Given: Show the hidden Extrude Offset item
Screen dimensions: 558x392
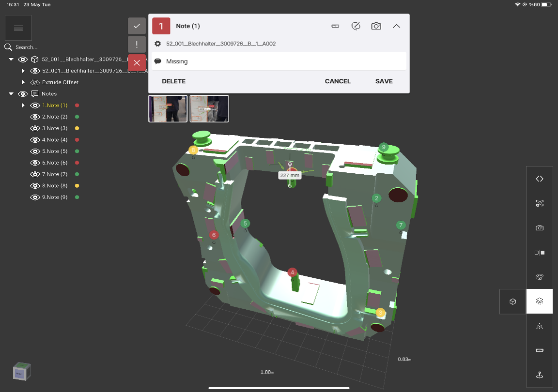Looking at the screenshot, I should [35, 82].
